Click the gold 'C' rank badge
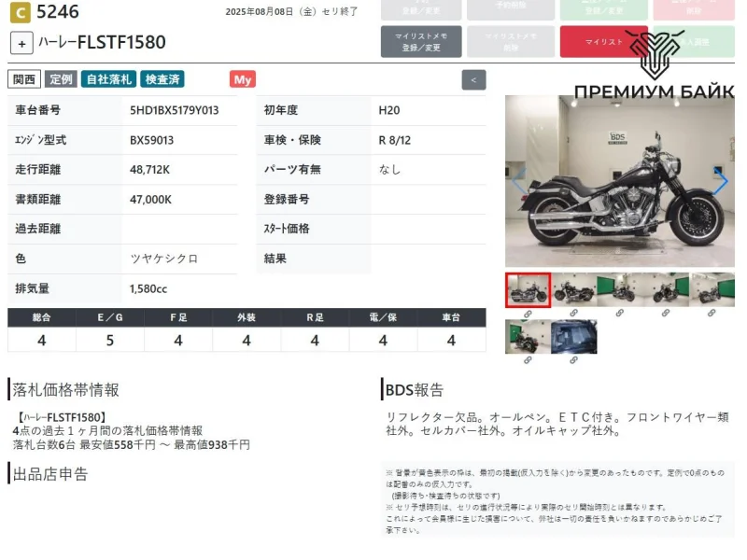This screenshot has height=560, width=747. (18, 12)
